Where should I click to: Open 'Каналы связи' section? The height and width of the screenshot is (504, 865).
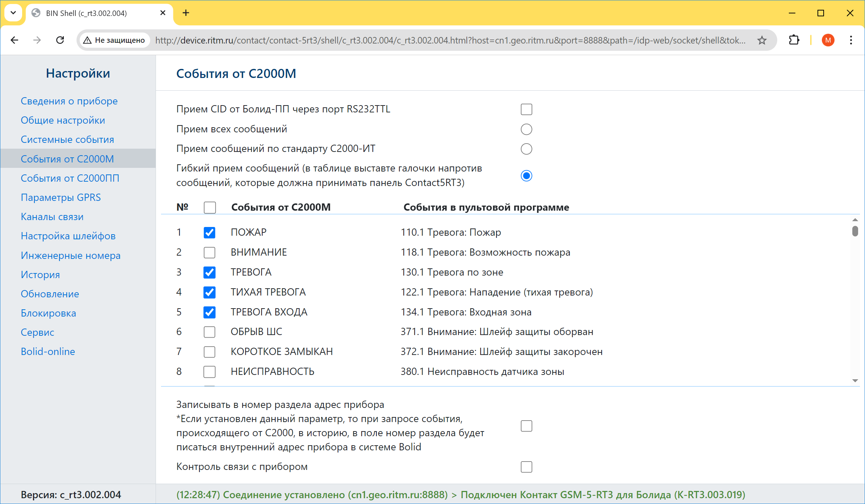point(52,216)
